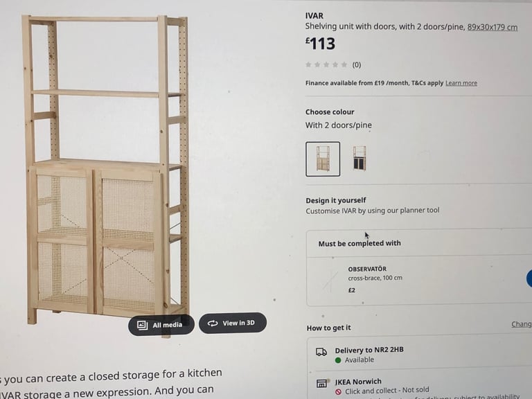Click the Change link by How to get it
This screenshot has height=399, width=532.
point(522,324)
